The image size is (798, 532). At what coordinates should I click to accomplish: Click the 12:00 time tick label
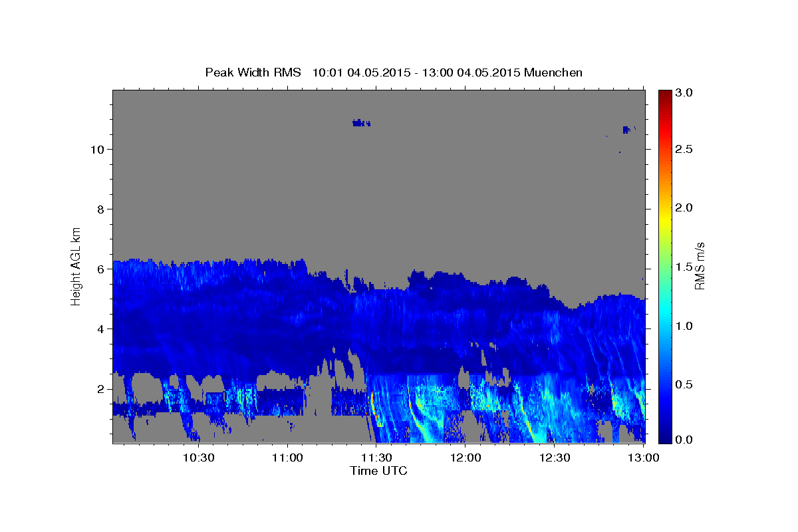(x=466, y=458)
